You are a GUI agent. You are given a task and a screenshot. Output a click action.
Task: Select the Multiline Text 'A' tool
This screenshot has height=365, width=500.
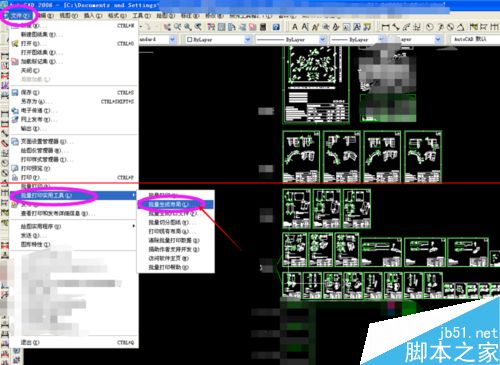click(295, 27)
